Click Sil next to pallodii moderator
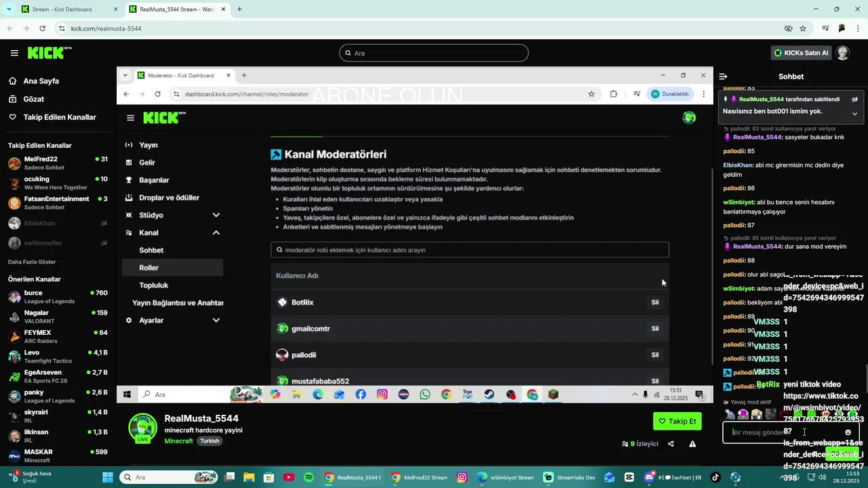 (655, 354)
